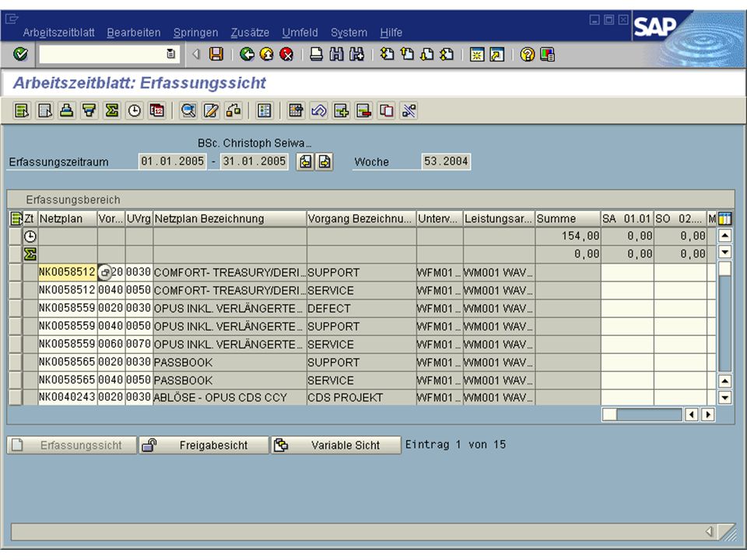Toggle row selector for NK0058559 DEFECT row

tap(16, 309)
